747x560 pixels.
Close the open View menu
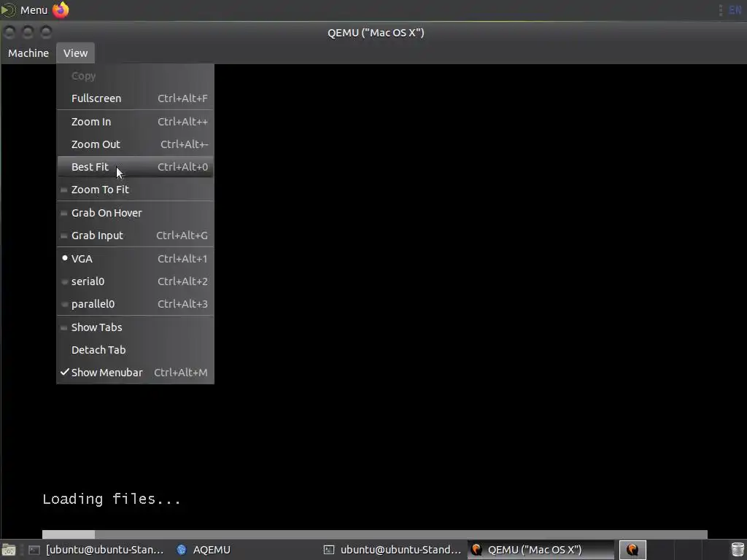[75, 52]
